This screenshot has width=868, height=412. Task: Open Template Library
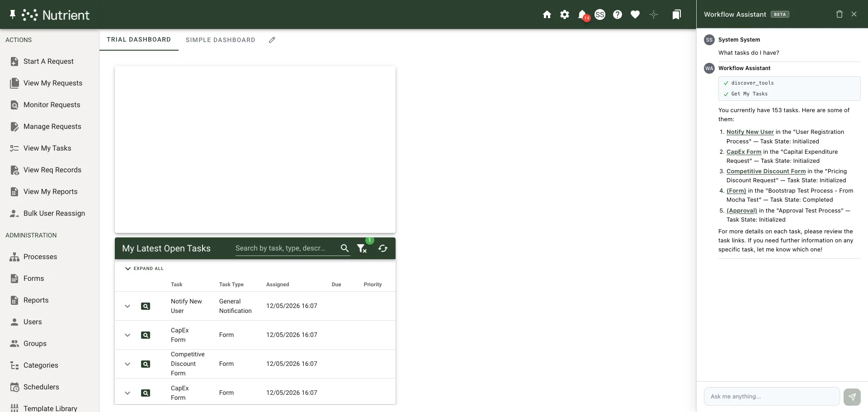tap(49, 407)
